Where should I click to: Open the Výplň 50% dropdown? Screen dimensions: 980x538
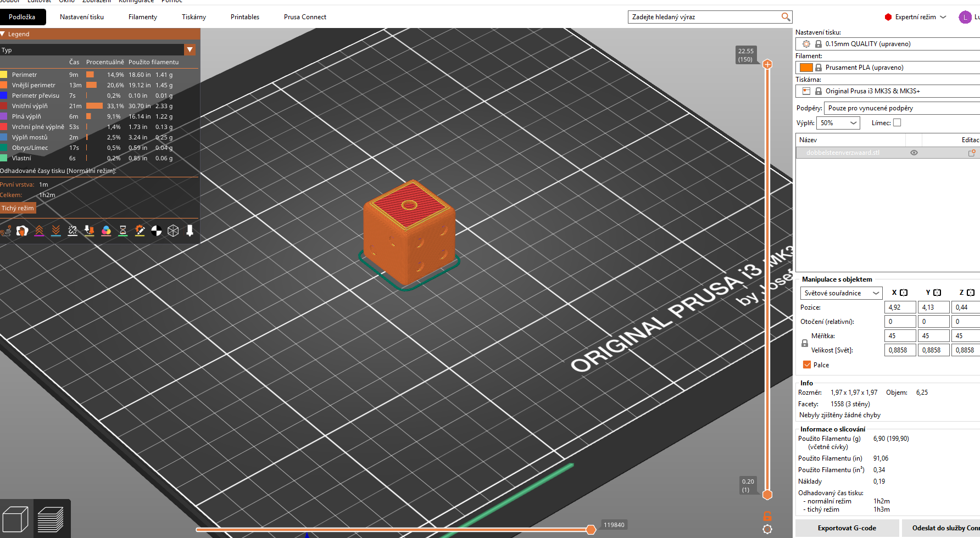coord(838,123)
